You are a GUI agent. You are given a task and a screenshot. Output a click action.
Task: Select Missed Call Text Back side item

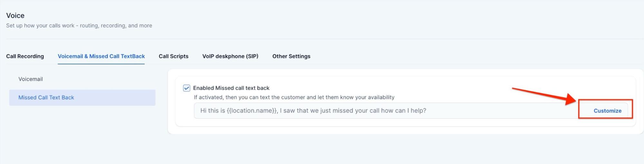[x=46, y=97]
